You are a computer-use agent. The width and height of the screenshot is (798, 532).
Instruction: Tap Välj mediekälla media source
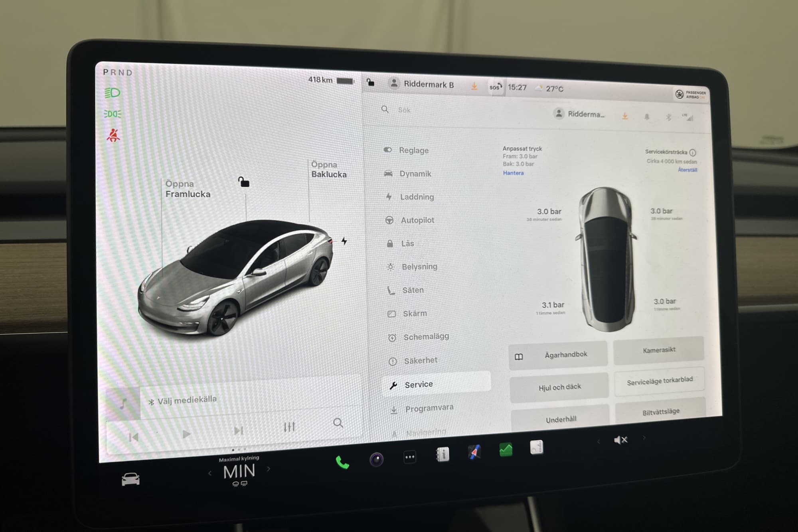click(183, 400)
